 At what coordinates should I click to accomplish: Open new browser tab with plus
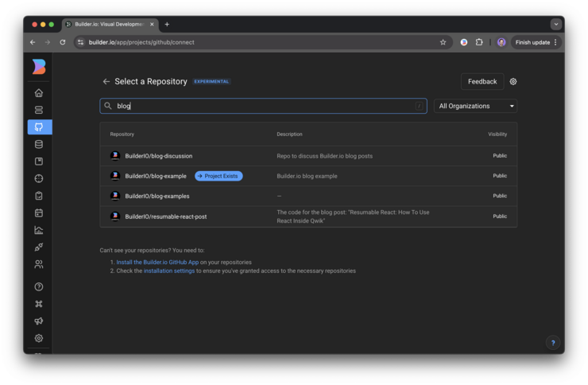(167, 25)
